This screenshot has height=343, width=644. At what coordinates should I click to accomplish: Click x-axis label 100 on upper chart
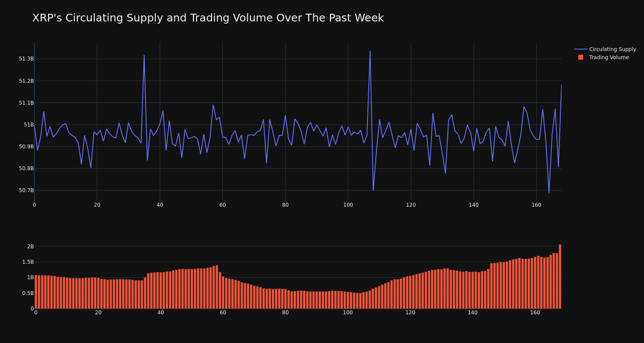click(348, 205)
